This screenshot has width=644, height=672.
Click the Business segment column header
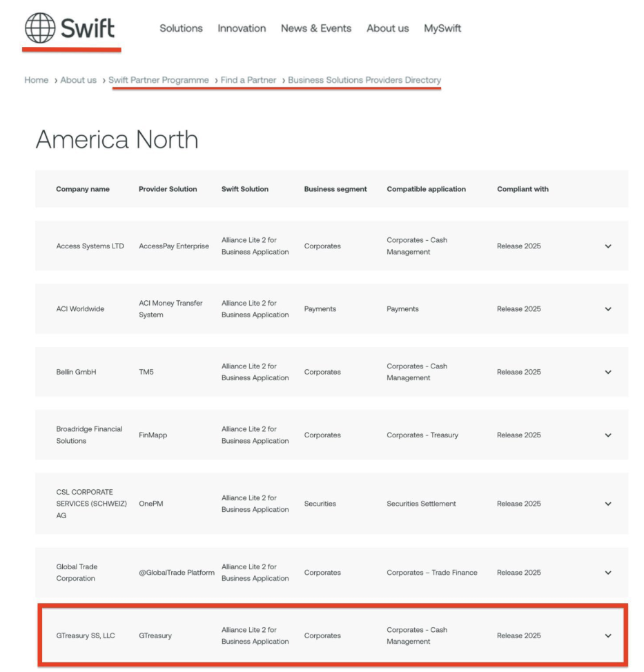[x=335, y=189]
